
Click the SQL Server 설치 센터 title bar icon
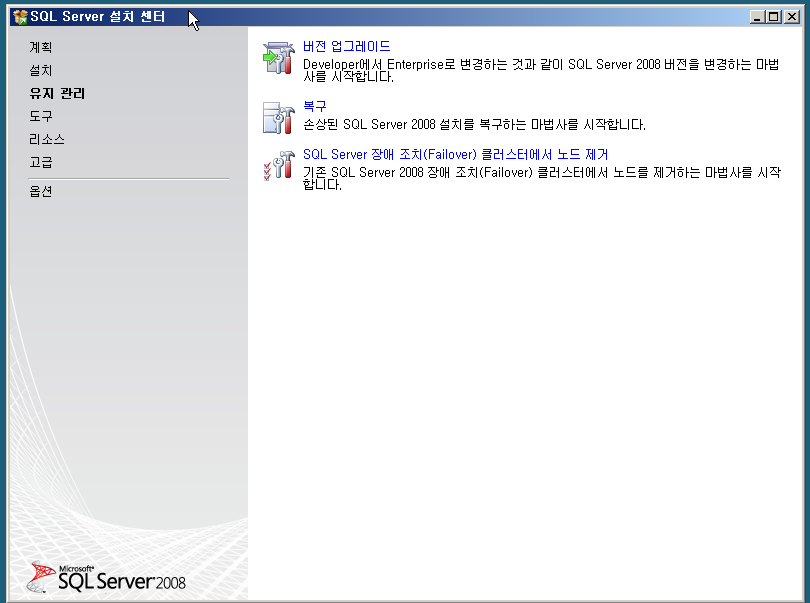pyautogui.click(x=20, y=17)
